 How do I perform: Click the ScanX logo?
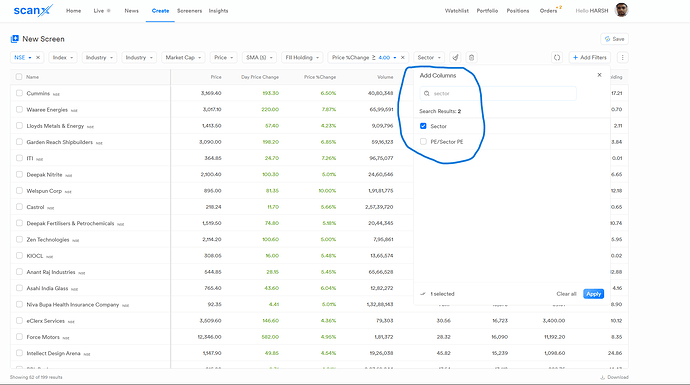pyautogui.click(x=33, y=10)
